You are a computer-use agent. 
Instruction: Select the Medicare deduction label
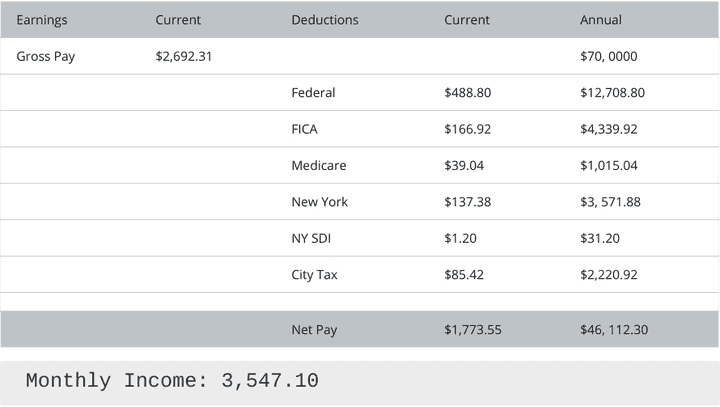(319, 166)
